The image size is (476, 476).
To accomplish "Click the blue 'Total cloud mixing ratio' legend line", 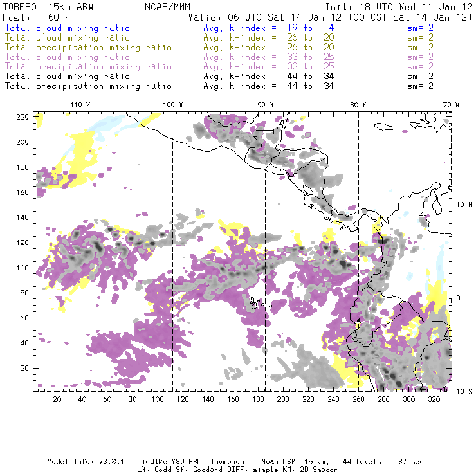I will tap(68, 28).
